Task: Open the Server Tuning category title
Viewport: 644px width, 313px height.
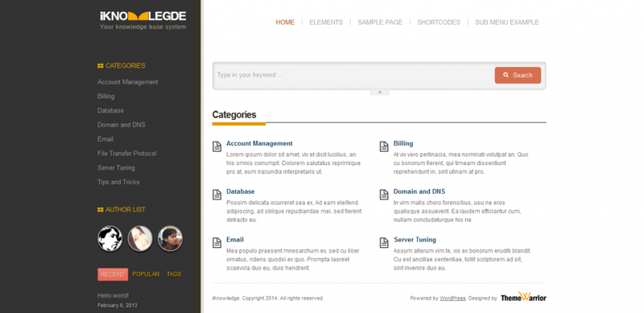Action: tap(415, 240)
